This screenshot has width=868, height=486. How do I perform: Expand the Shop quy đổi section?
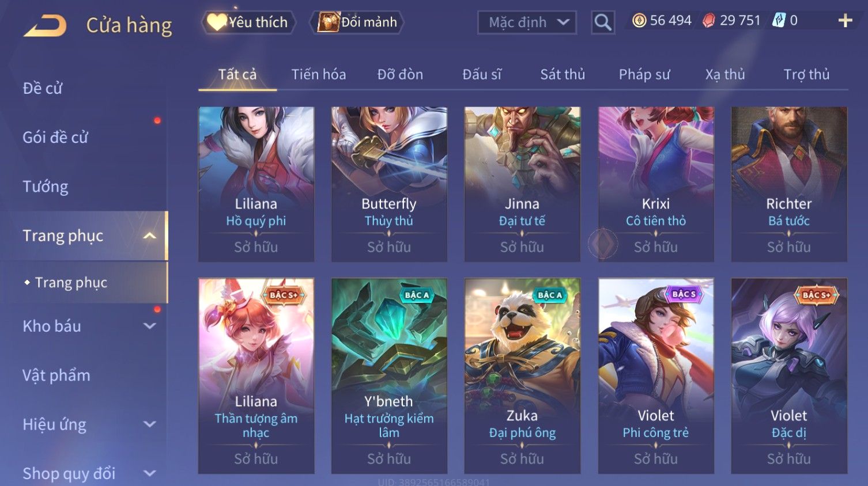[x=150, y=473]
